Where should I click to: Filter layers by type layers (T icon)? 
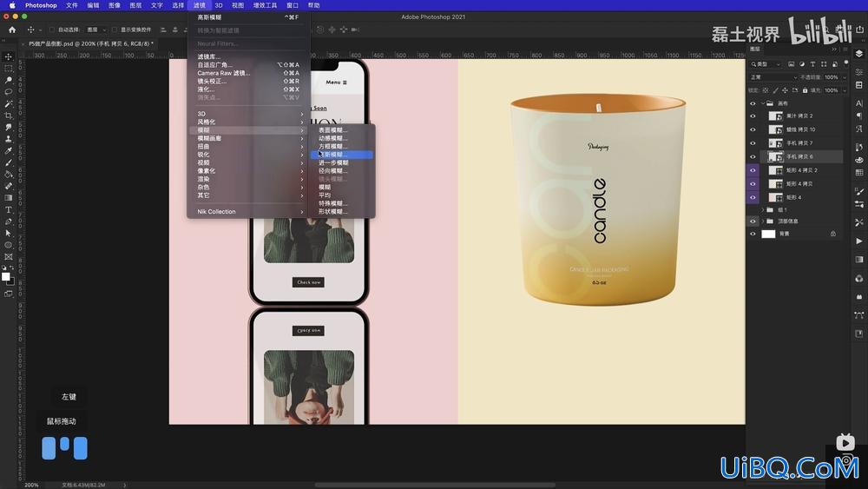point(812,64)
